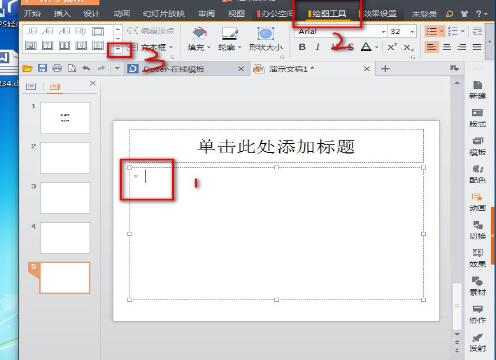Open the Arial font name dropdown
Image resolution: width=496 pixels, height=360 pixels.
(x=384, y=32)
